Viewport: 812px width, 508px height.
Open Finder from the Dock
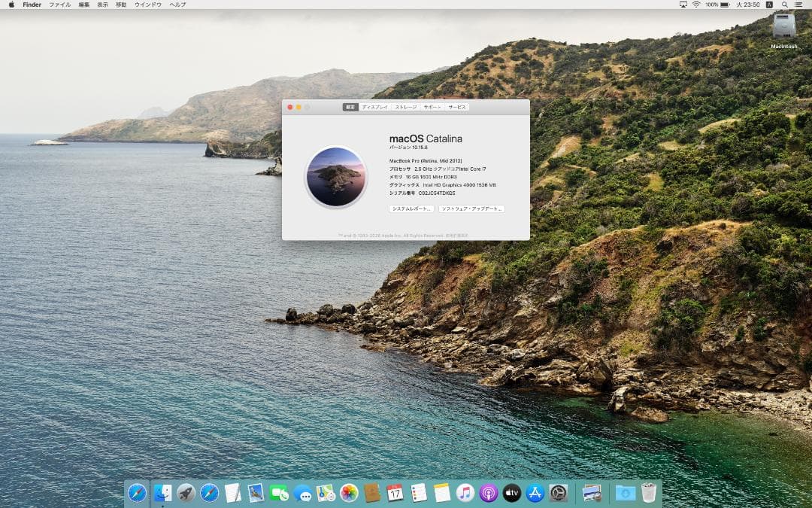click(162, 492)
